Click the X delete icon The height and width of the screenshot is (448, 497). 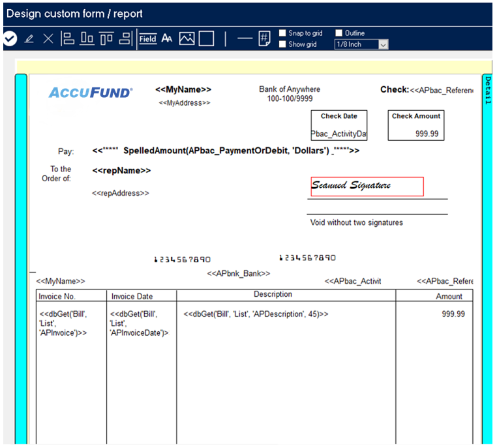(48, 39)
